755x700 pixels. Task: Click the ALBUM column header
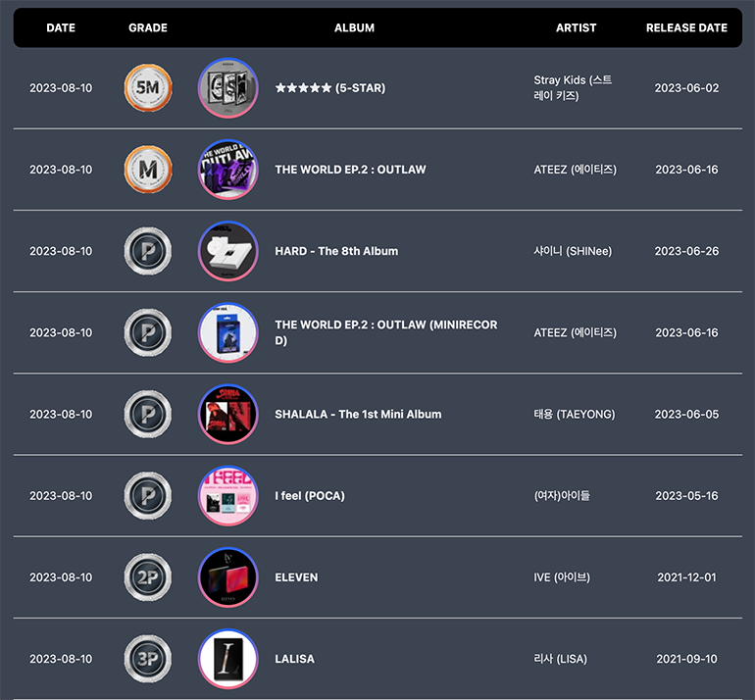[x=354, y=27]
